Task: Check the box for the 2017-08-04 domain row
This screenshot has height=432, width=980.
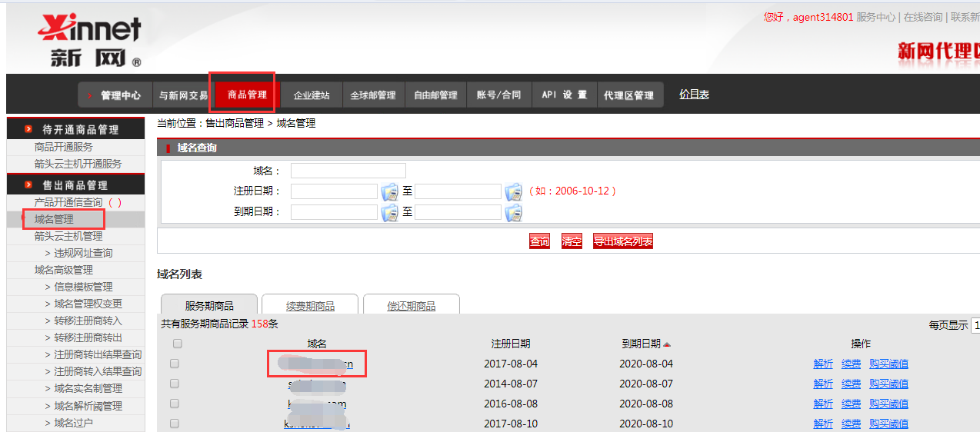Action: (x=175, y=364)
